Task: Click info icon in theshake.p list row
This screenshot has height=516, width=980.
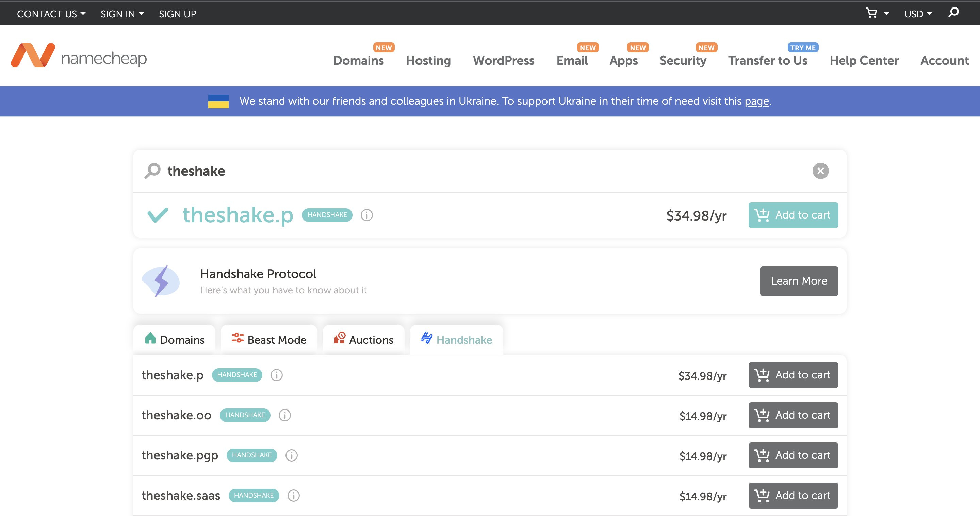Action: click(277, 375)
